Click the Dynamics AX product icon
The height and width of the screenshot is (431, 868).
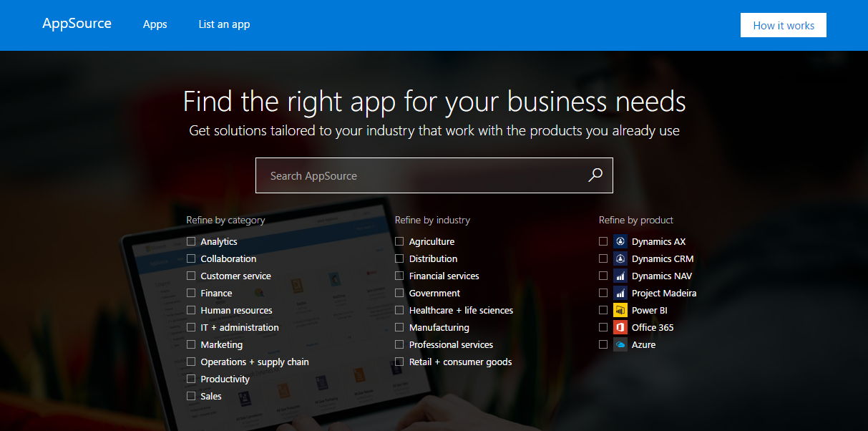pos(620,241)
